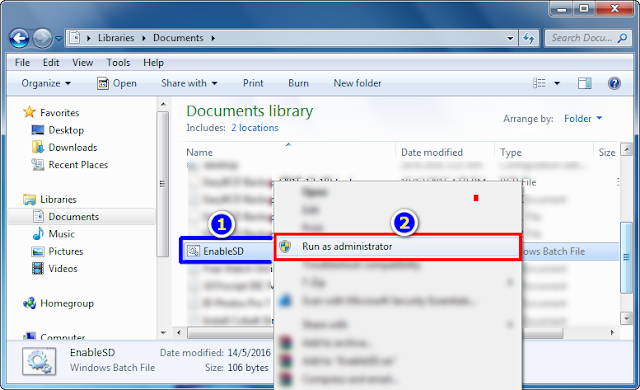
Task: Sort by the Name column header
Action: pyautogui.click(x=199, y=153)
